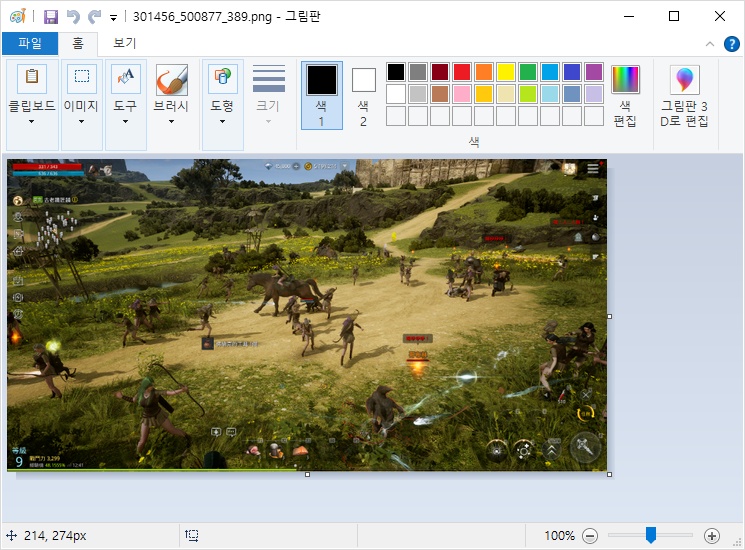This screenshot has width=745, height=550.
Task: Open Paint help via question mark icon
Action: coord(732,44)
